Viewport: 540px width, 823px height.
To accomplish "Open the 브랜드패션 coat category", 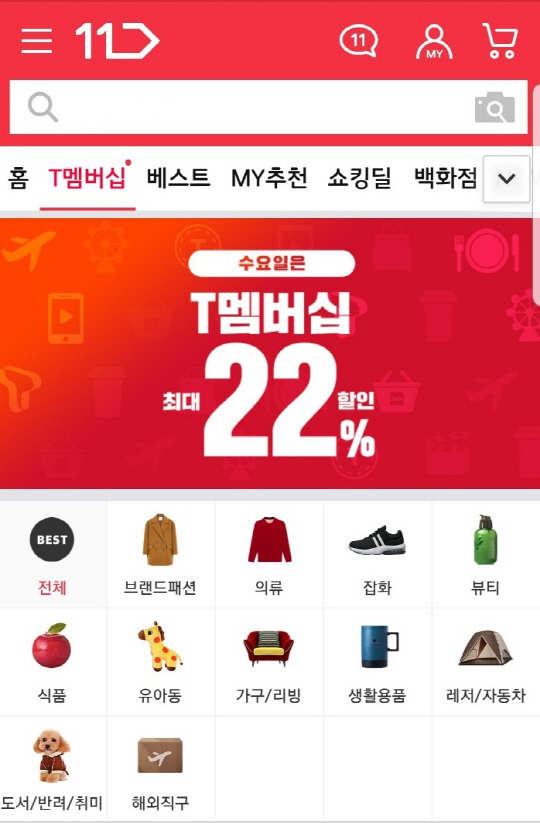I will pyautogui.click(x=161, y=554).
